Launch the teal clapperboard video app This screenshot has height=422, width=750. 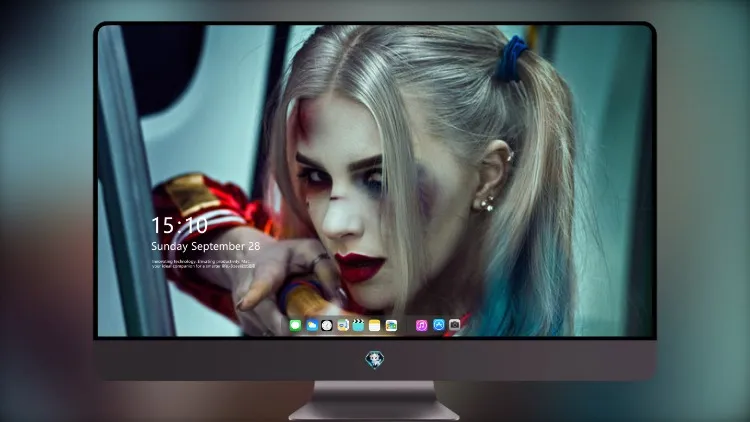(358, 325)
